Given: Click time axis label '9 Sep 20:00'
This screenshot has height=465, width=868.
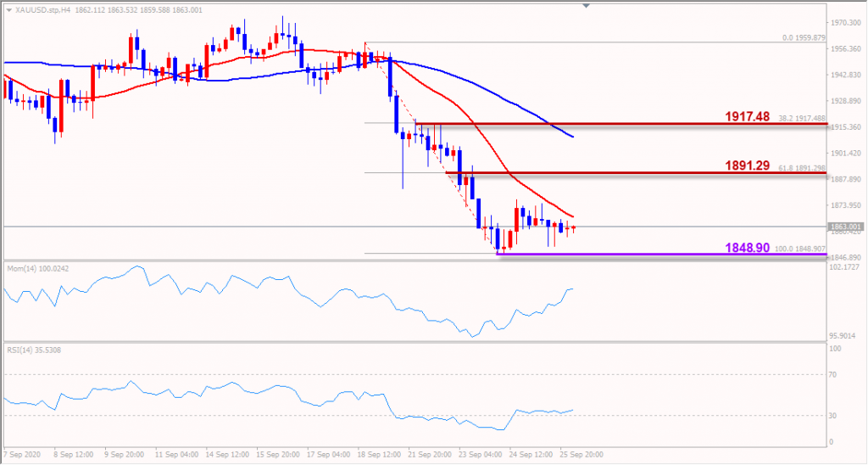Looking at the screenshot, I should 124,455.
